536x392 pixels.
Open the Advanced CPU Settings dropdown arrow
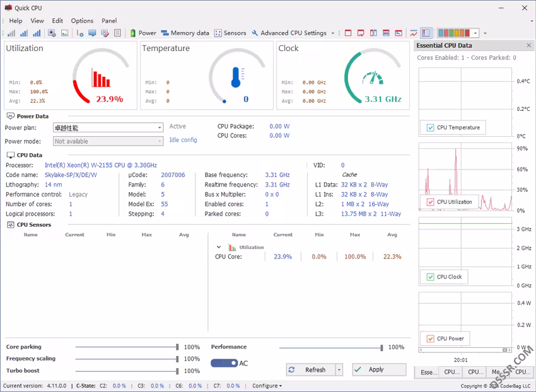point(332,33)
